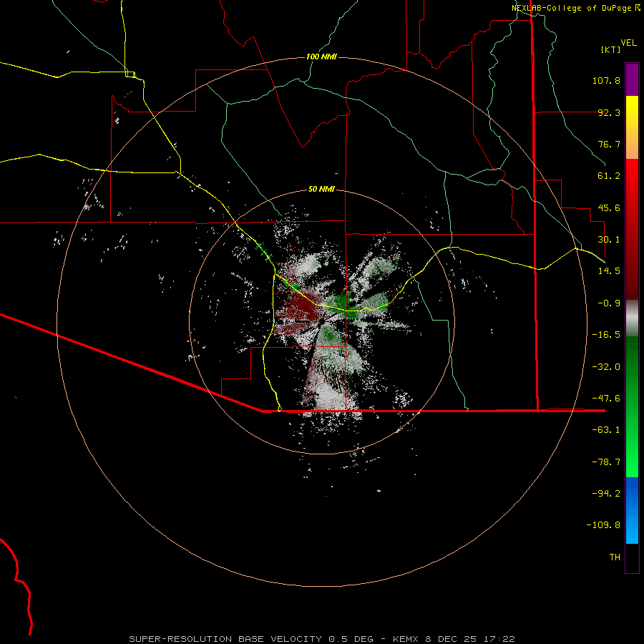Image resolution: width=644 pixels, height=644 pixels.
Task: Click the green segment of the color bar
Action: tap(632, 406)
